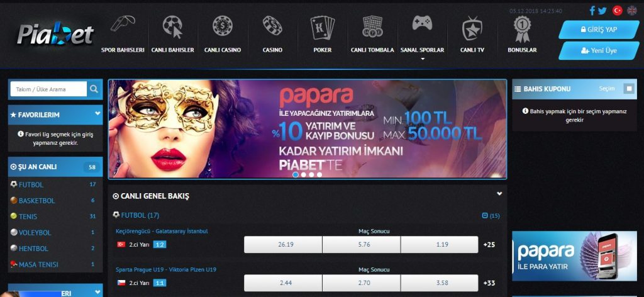The image size is (644, 297).
Task: Open Canlı Tombala bingo icon
Action: click(372, 26)
